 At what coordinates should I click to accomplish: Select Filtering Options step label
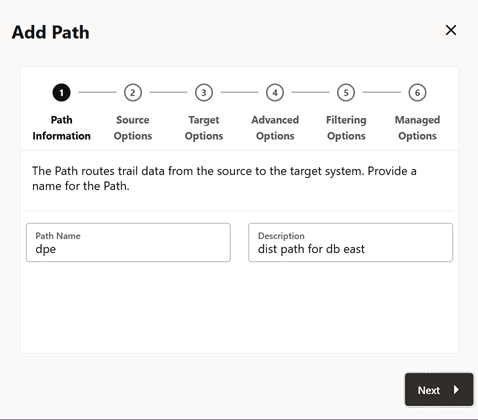click(x=346, y=128)
